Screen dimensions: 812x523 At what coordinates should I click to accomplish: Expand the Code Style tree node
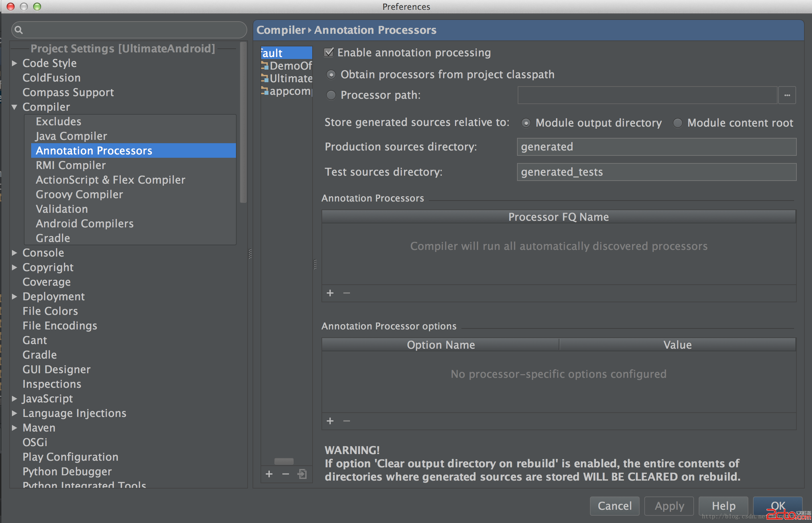tap(14, 63)
